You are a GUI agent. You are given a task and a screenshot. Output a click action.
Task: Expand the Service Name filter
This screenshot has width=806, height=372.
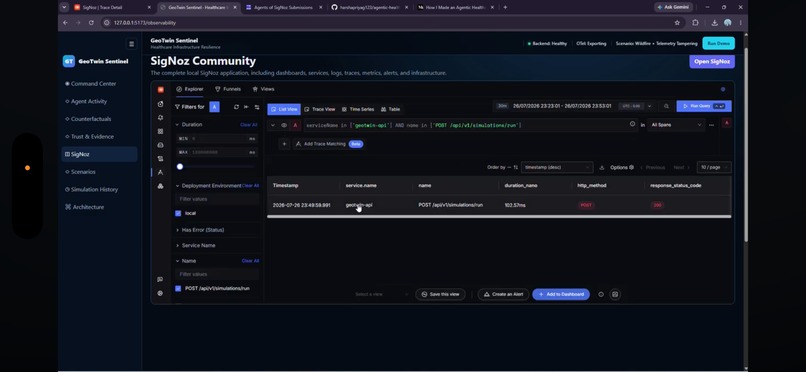point(177,246)
